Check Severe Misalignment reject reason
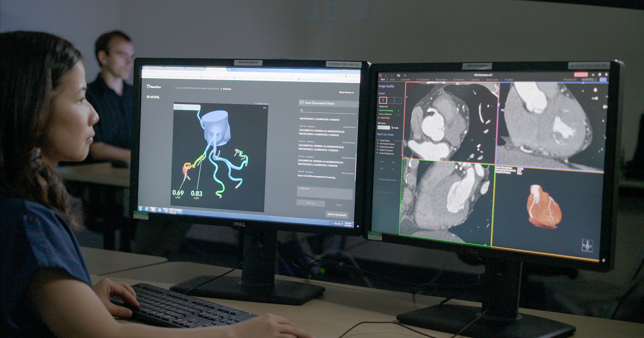This screenshot has width=644, height=338. coord(378,153)
